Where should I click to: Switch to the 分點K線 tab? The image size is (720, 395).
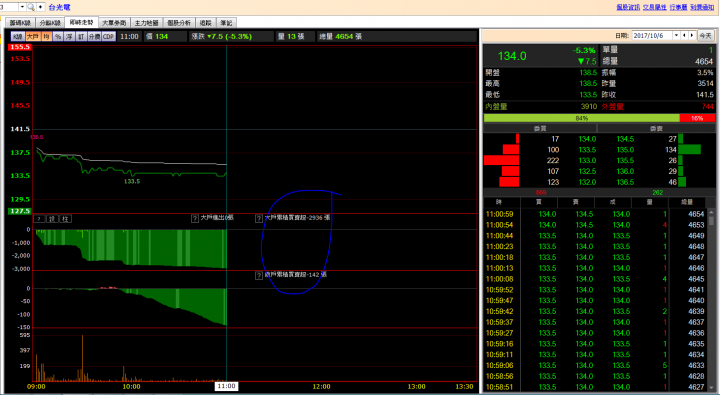[x=50, y=23]
